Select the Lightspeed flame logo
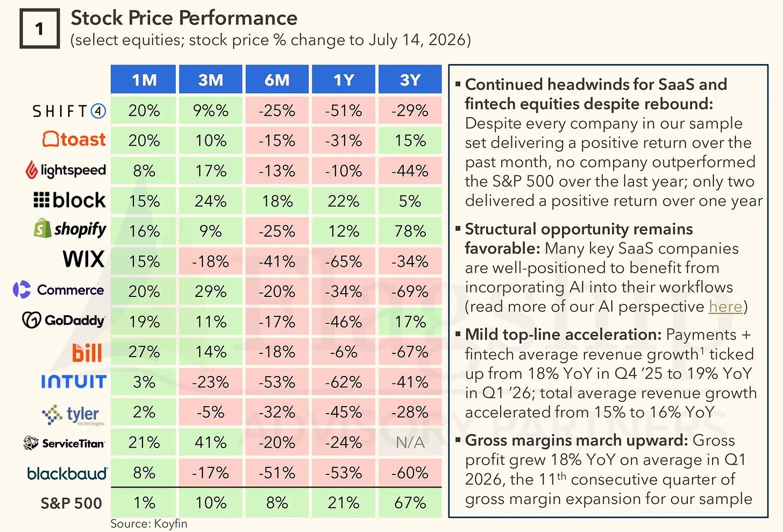The width and height of the screenshot is (783, 532). (31, 169)
